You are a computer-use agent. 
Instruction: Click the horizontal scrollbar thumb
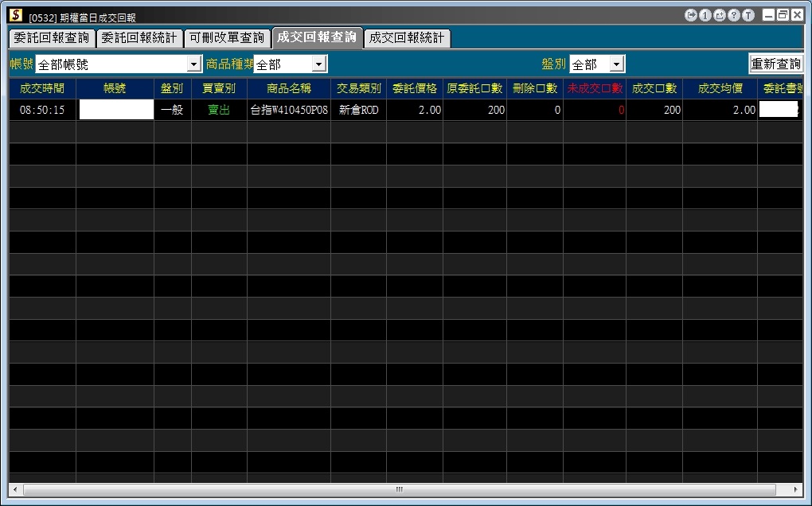[x=400, y=489]
